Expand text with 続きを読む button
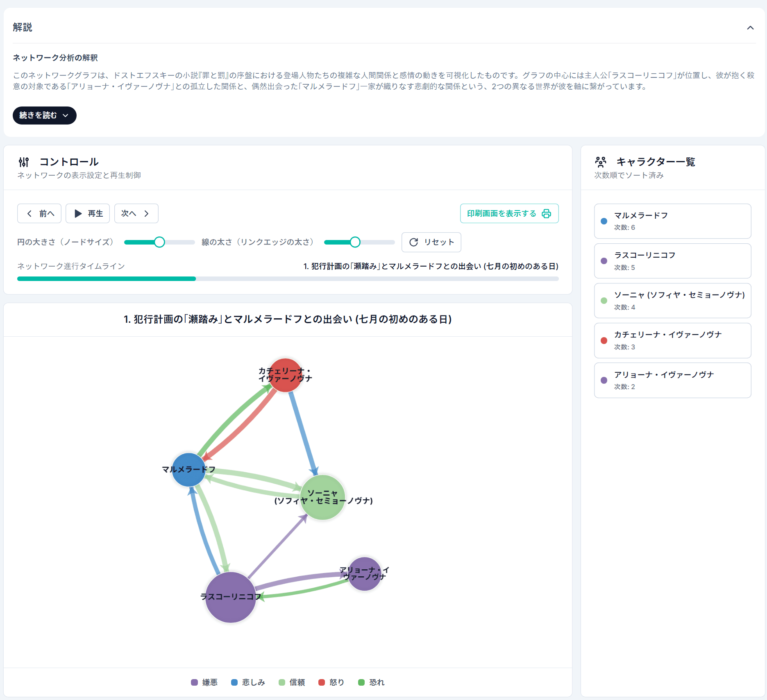This screenshot has height=700, width=767. [x=45, y=116]
